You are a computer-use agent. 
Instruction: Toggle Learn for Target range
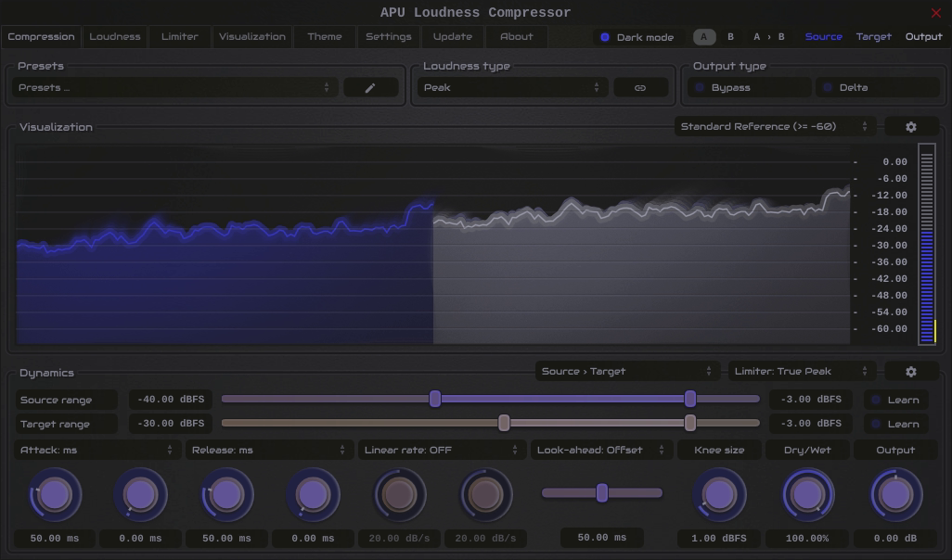point(895,424)
